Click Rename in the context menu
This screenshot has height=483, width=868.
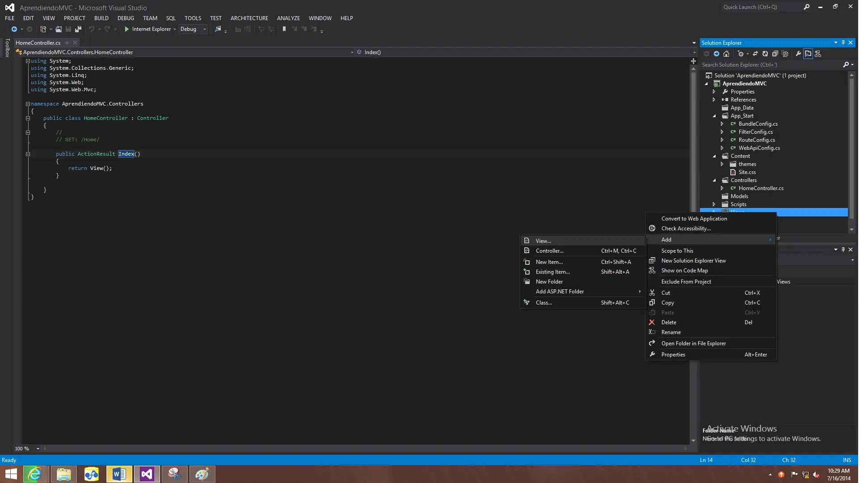pyautogui.click(x=711, y=332)
